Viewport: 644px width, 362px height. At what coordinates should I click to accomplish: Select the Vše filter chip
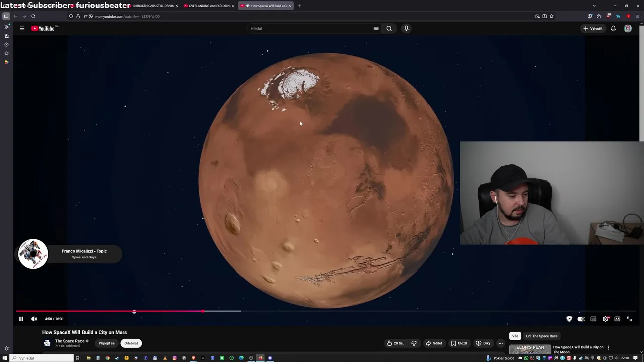point(515,336)
